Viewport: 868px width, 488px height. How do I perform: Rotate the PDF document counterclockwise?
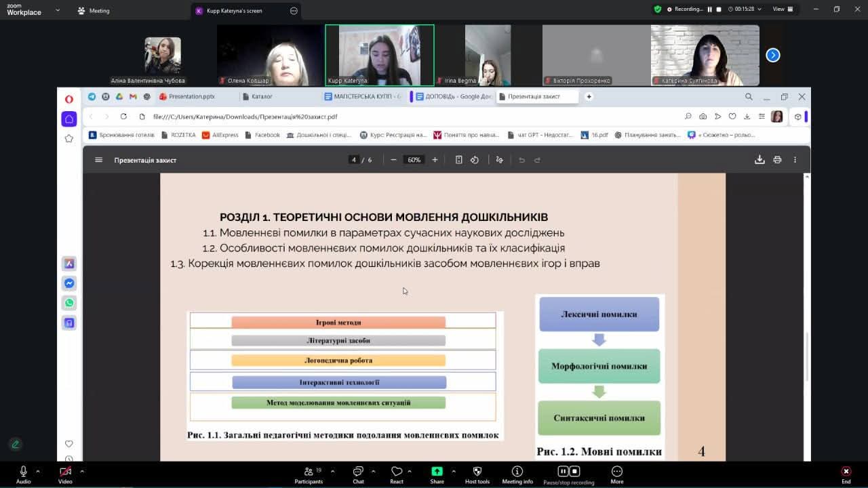pos(475,160)
